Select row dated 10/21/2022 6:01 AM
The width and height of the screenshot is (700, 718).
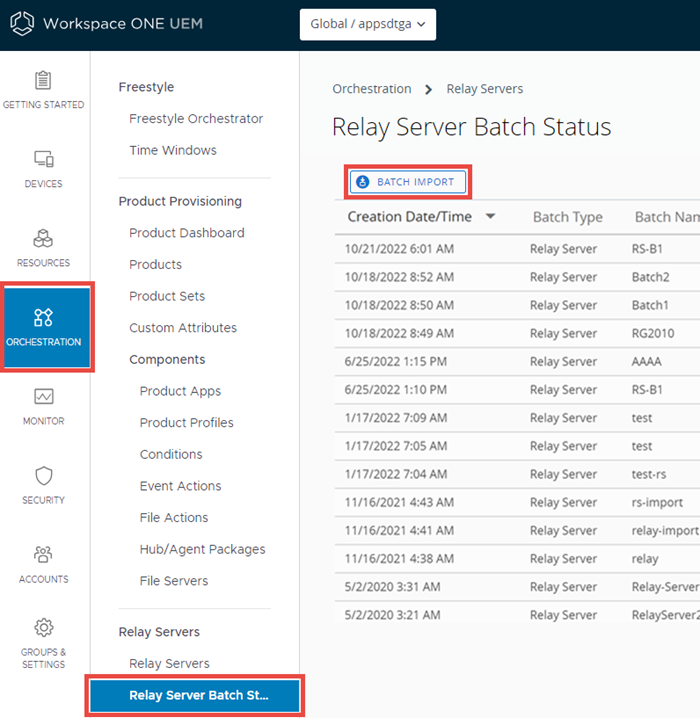[517, 249]
